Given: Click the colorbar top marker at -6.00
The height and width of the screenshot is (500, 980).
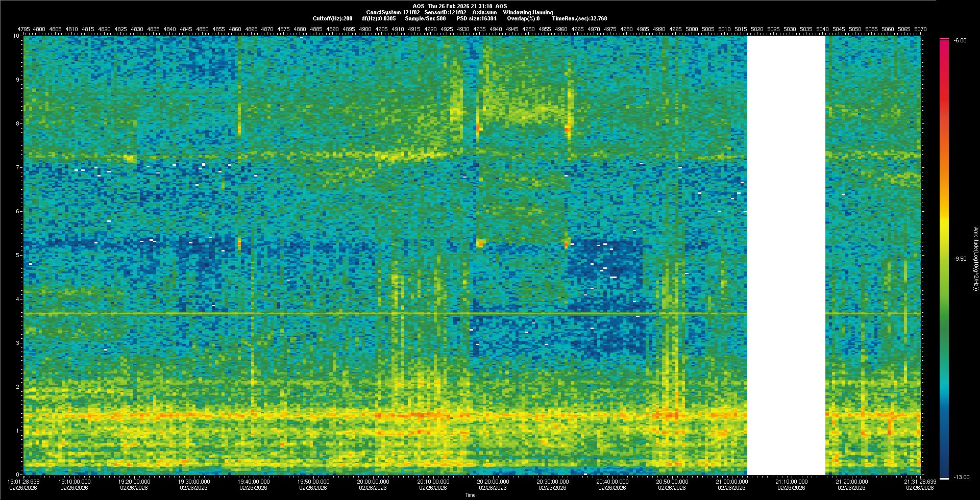Looking at the screenshot, I should (x=944, y=39).
